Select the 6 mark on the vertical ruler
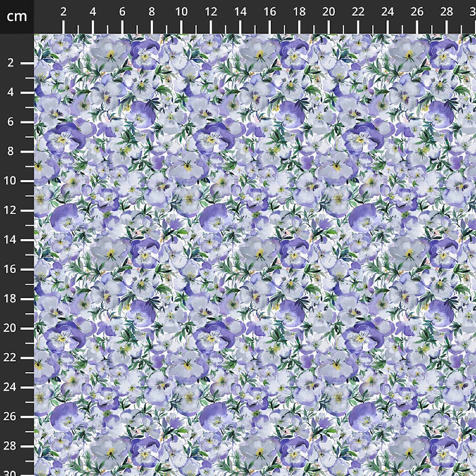The height and width of the screenshot is (476, 476). [x=12, y=122]
